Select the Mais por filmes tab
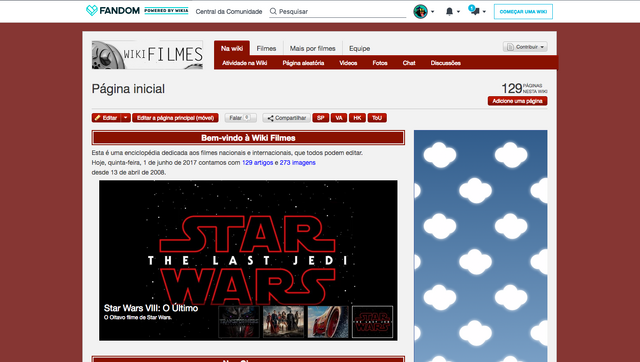 pos(313,48)
